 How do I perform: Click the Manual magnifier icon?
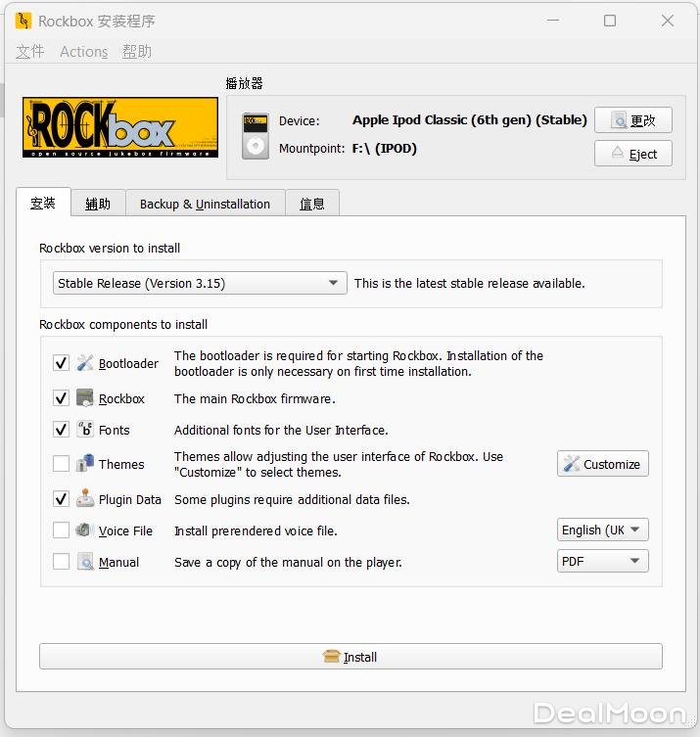(x=85, y=562)
